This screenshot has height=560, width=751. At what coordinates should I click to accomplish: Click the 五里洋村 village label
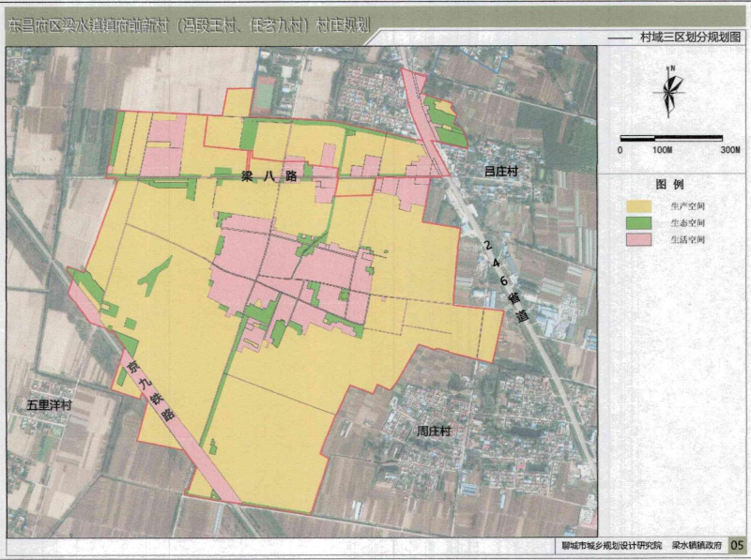coord(51,405)
